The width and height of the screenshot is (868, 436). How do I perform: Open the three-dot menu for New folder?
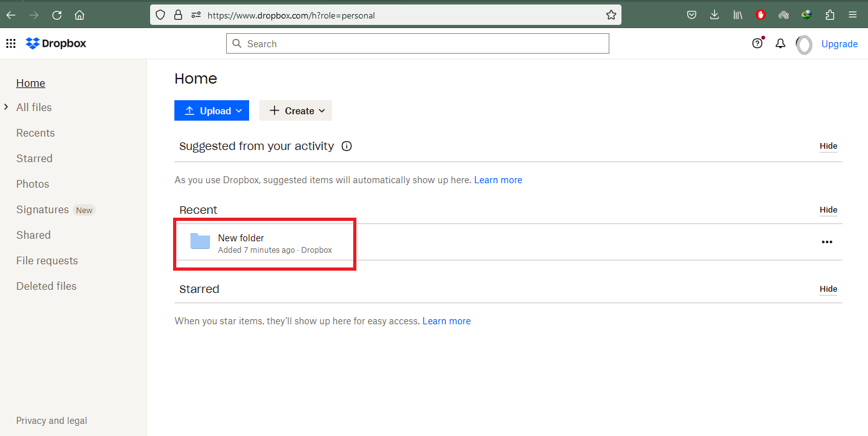click(827, 242)
